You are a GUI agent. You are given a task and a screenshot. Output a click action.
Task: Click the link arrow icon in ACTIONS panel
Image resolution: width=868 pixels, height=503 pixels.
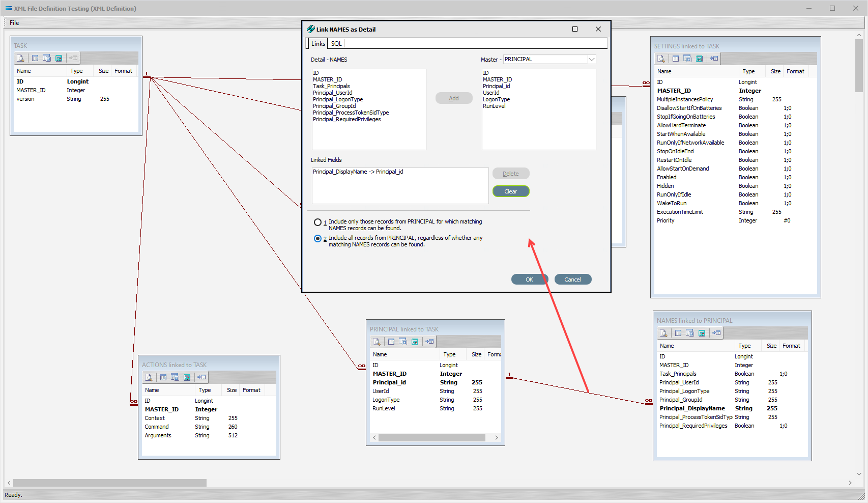201,378
